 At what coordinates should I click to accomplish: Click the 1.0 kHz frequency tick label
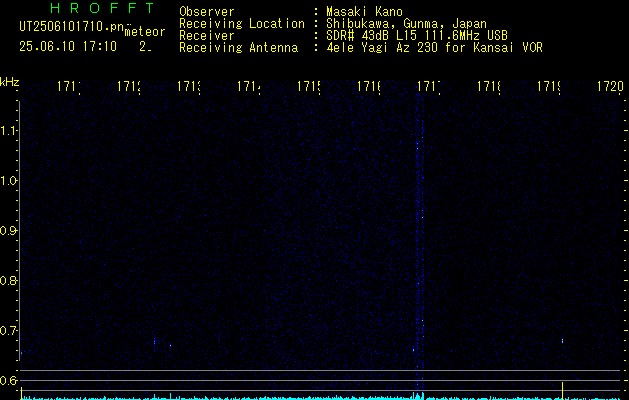tap(8, 181)
